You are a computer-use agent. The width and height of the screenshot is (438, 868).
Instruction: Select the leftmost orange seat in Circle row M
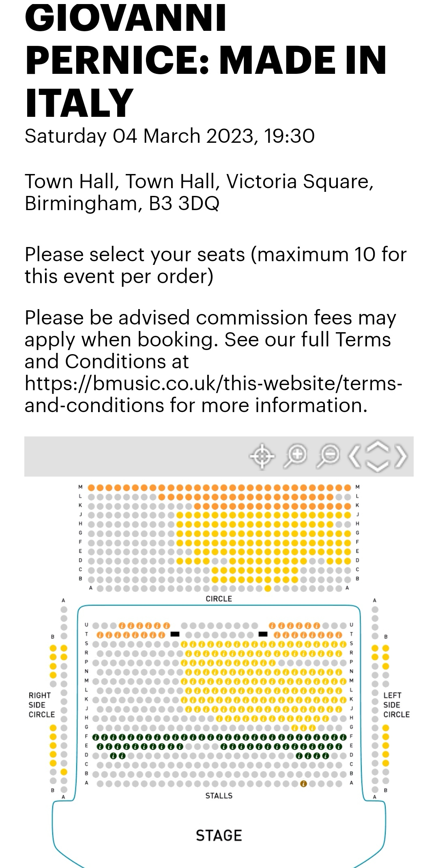click(91, 488)
